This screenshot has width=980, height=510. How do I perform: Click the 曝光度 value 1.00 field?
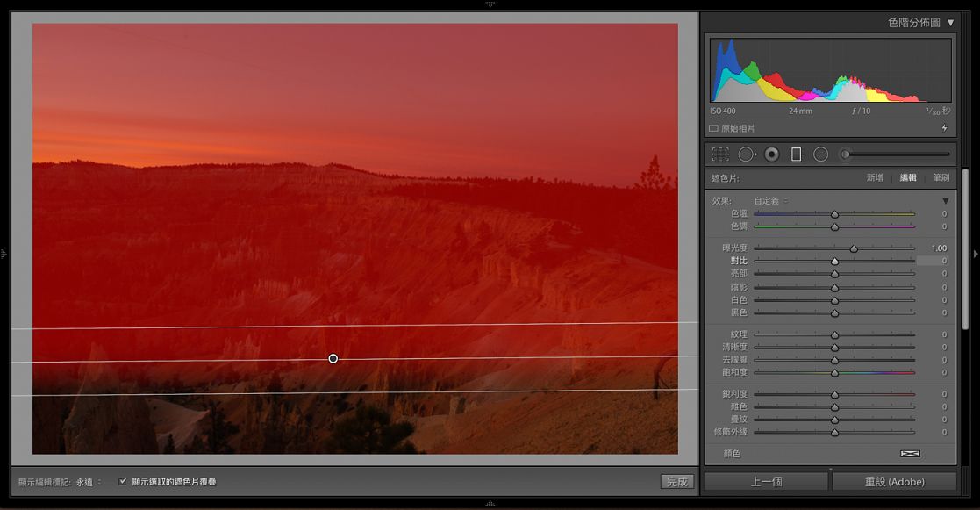click(939, 248)
